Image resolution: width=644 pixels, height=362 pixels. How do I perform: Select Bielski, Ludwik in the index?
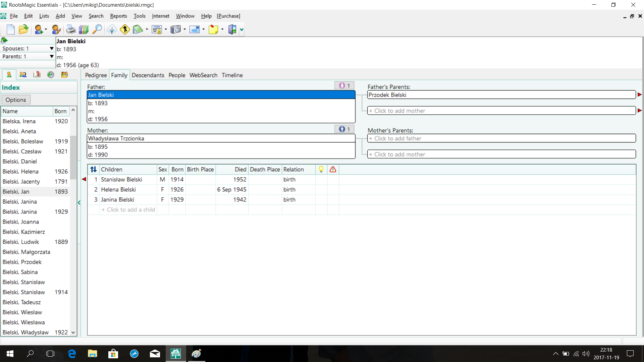(35, 242)
